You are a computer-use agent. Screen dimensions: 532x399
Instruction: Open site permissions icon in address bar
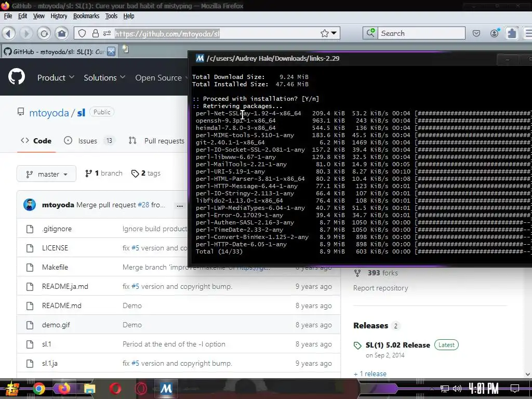[x=107, y=33]
